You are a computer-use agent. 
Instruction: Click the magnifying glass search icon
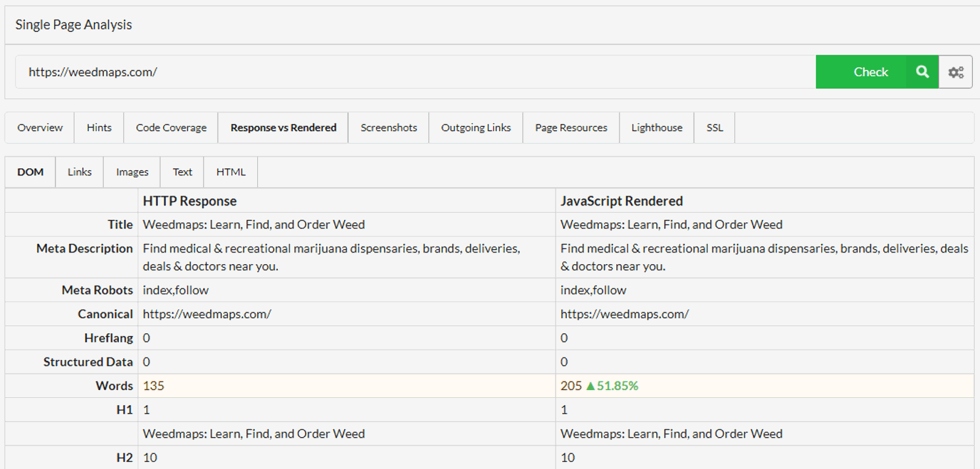(921, 72)
